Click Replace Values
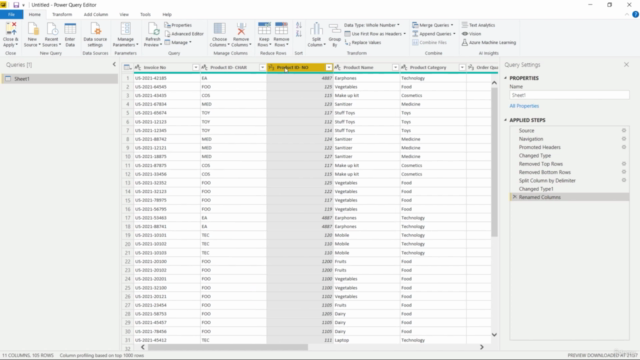 (x=363, y=42)
